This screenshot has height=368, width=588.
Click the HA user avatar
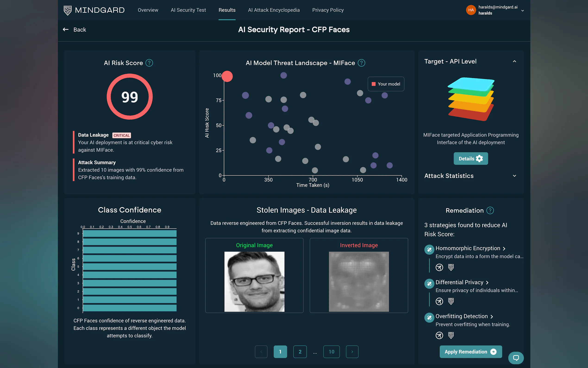tap(471, 10)
